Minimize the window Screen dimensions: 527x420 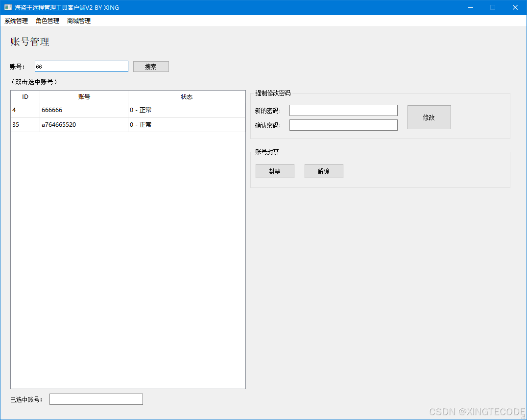(471, 7)
